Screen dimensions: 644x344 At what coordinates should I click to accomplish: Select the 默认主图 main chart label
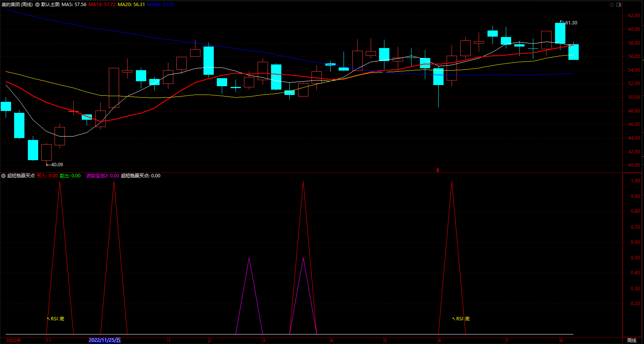(50, 5)
